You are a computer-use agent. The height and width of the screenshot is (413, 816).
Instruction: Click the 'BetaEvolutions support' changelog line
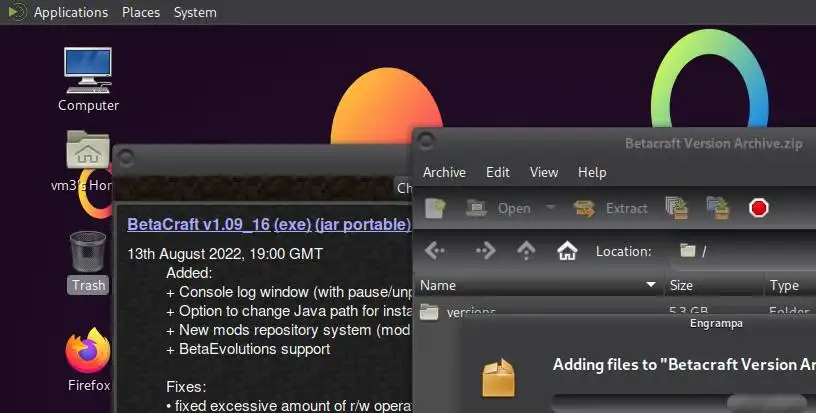(248, 349)
